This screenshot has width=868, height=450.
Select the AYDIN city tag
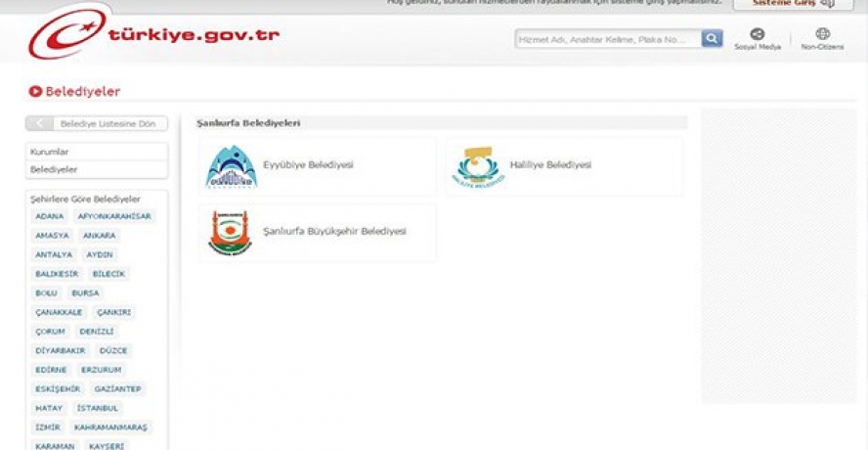pos(100,255)
